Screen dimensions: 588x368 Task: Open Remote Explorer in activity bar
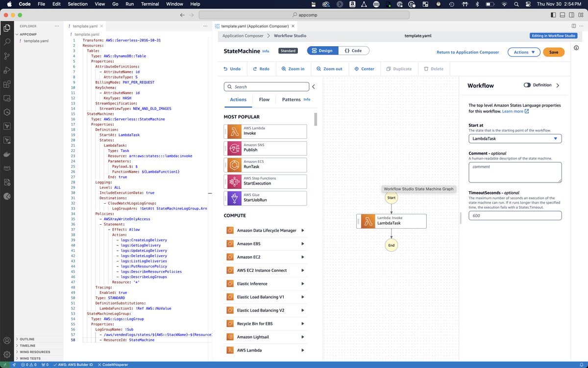(7, 98)
